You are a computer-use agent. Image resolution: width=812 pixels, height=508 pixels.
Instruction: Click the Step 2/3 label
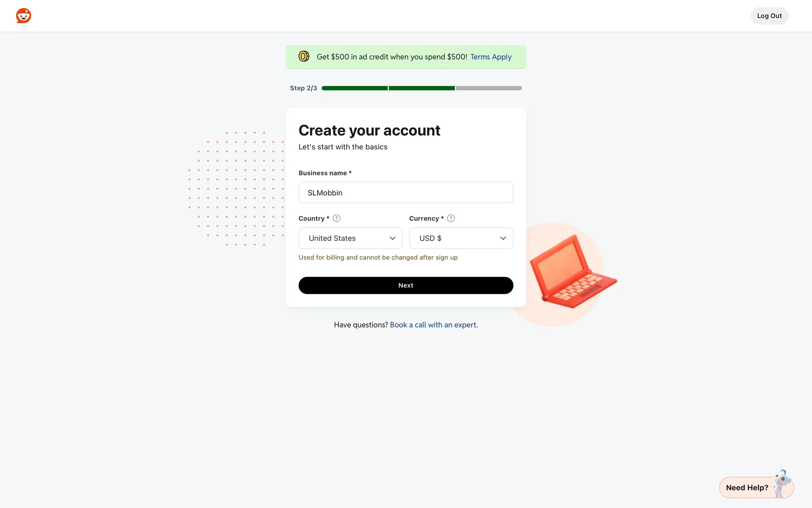[x=303, y=88]
